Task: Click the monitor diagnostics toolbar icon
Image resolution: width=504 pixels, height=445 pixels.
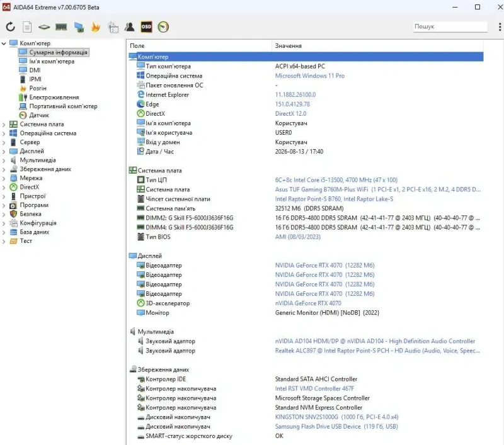Action: click(79, 27)
